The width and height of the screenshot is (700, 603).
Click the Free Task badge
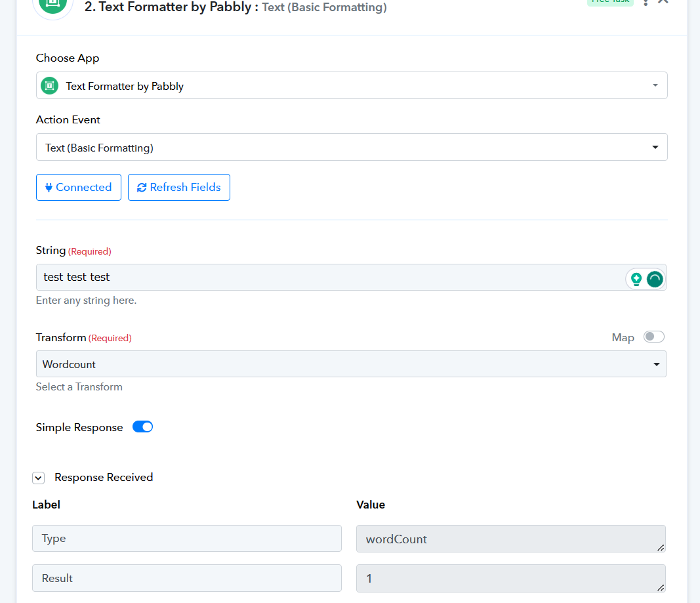pos(610,2)
